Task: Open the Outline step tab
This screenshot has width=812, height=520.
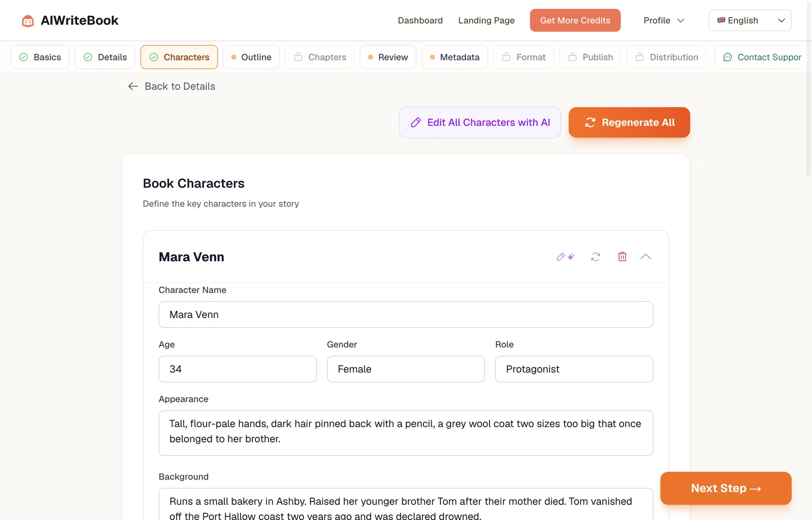Action: pyautogui.click(x=251, y=57)
